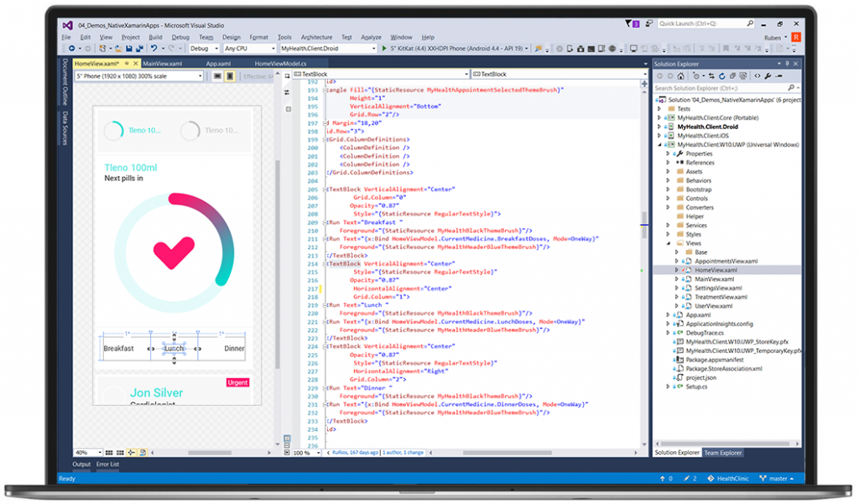
Task: Click the Undo icon in the main toolbar
Action: (154, 49)
